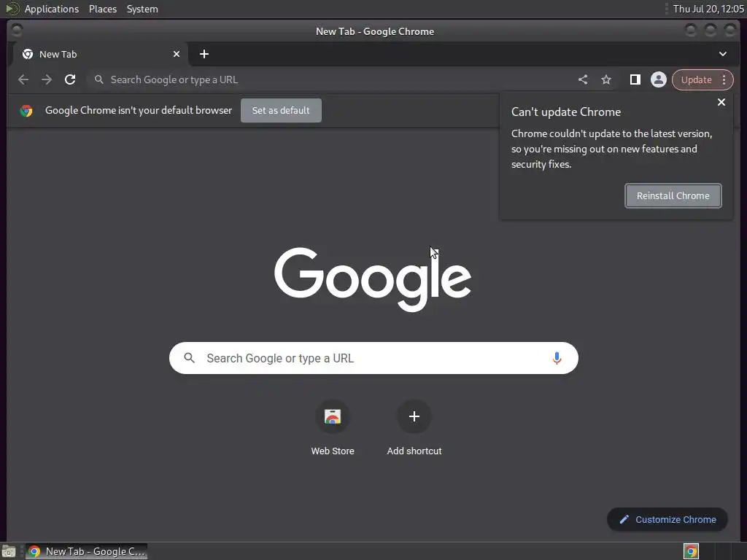
Task: Bookmark this tab with the star icon
Action: click(x=606, y=79)
